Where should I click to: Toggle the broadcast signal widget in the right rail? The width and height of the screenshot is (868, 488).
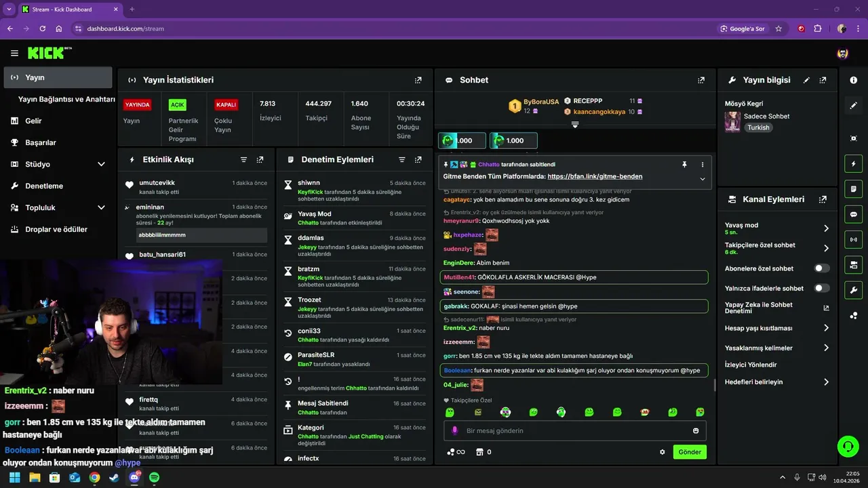[x=853, y=239]
